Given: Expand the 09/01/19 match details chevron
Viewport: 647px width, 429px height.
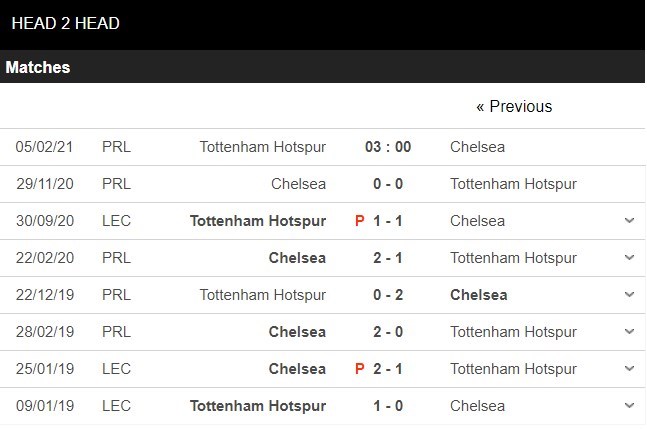Looking at the screenshot, I should pos(629,406).
